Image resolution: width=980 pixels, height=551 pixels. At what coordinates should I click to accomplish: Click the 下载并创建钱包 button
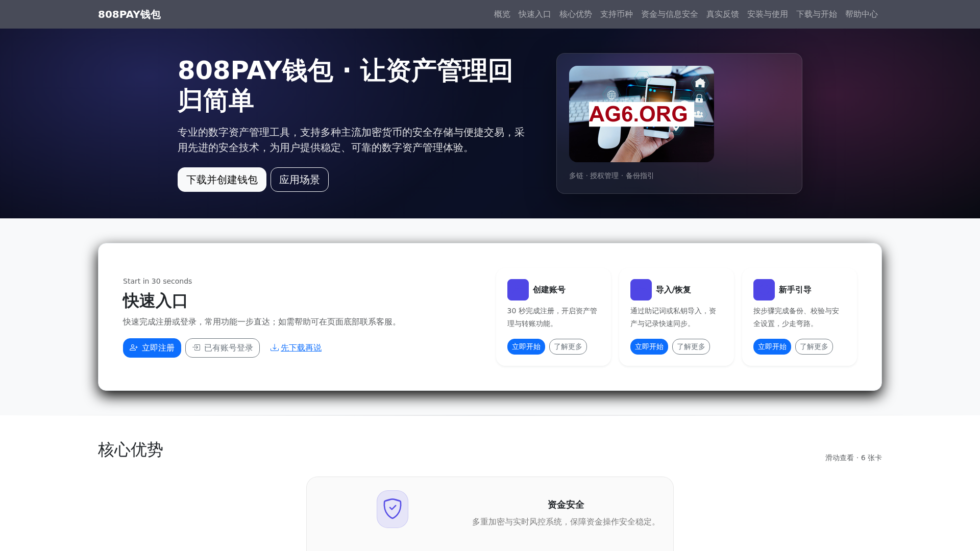click(222, 180)
